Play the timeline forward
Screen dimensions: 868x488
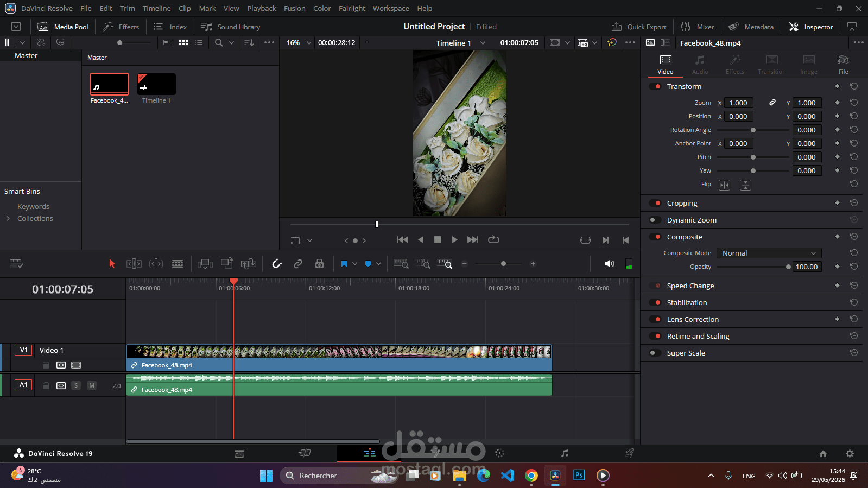point(454,239)
